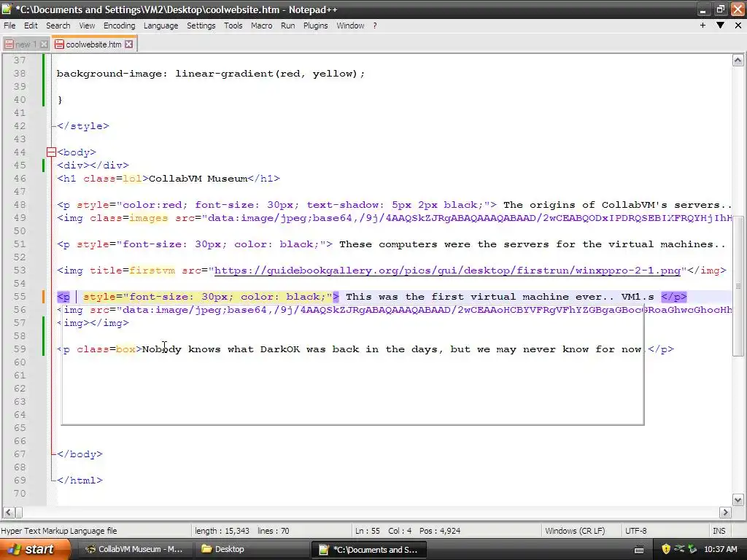Click the Notepad++ taskbar button

pos(368,549)
